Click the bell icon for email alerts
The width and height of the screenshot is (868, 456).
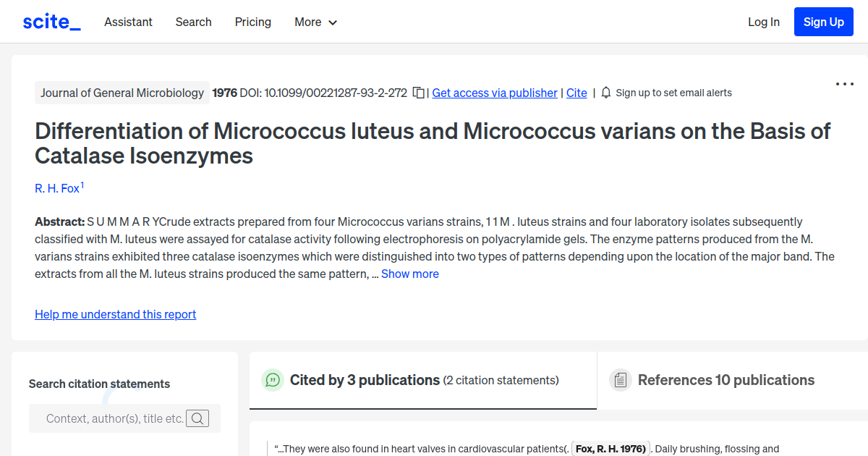pos(605,93)
